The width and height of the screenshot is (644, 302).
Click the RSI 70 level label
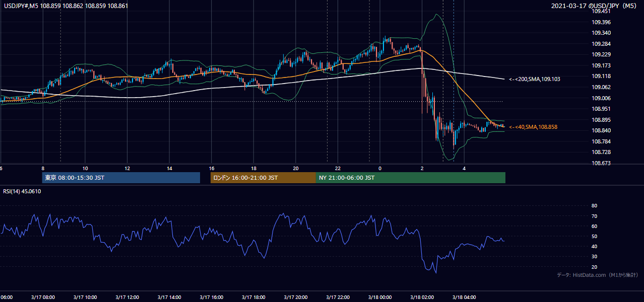[x=594, y=216]
